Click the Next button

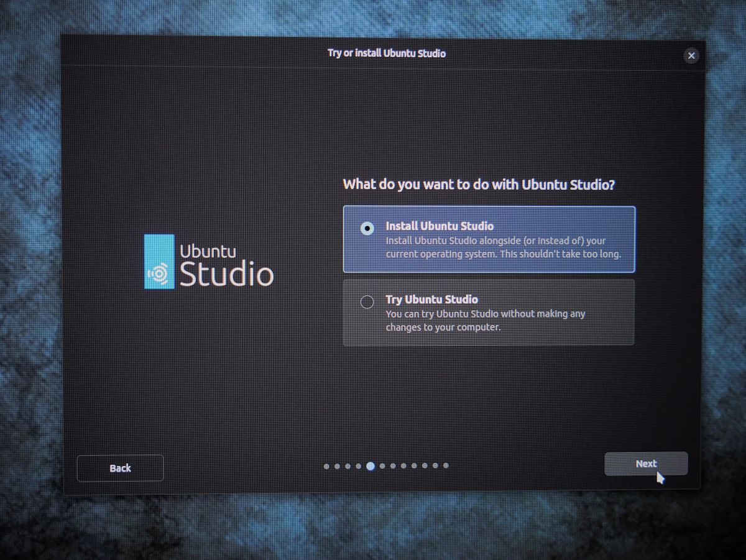(646, 464)
